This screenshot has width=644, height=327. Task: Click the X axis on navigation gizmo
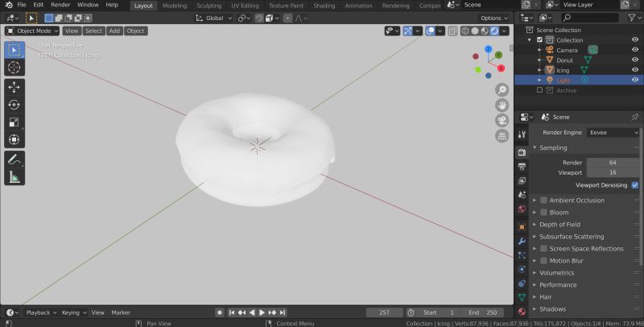pyautogui.click(x=501, y=68)
